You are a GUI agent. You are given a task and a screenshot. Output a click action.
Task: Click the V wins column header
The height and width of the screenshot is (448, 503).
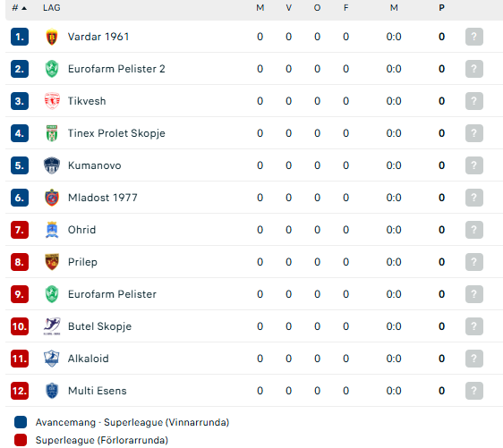click(x=289, y=8)
